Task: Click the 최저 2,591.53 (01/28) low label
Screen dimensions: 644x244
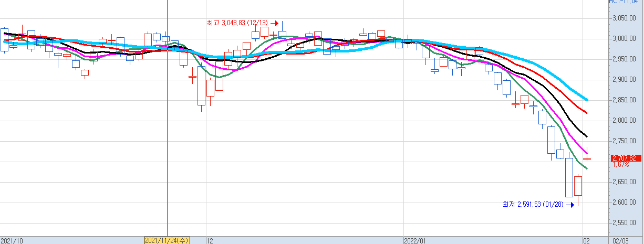Action: point(533,204)
